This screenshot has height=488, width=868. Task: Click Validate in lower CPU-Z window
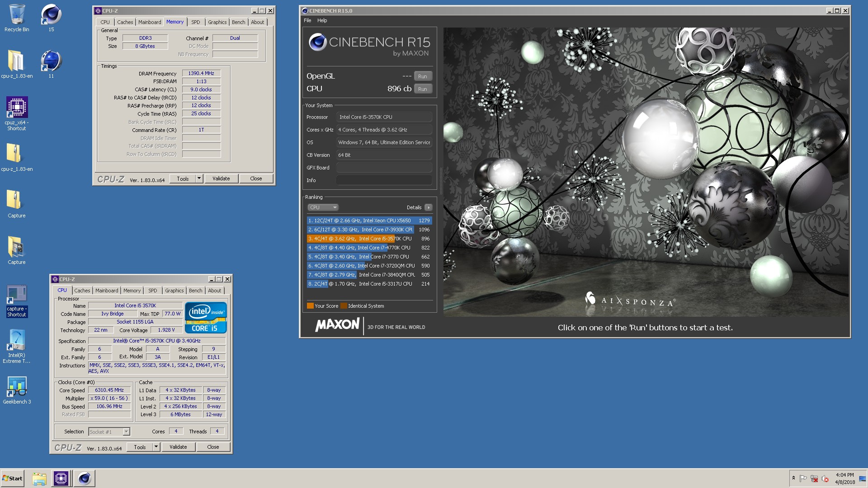178,447
